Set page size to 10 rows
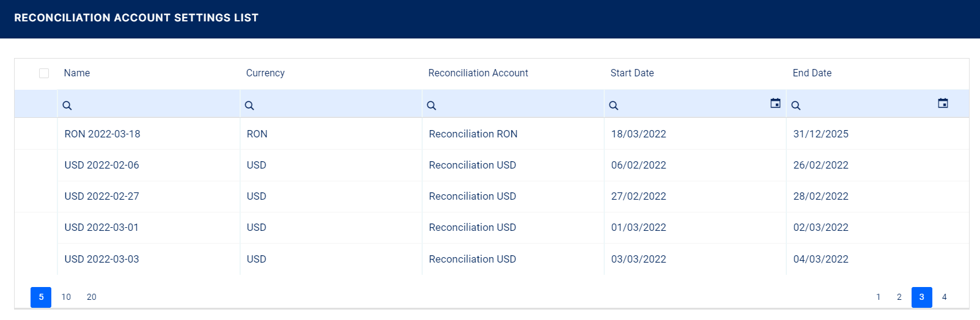The image size is (980, 320). point(66,297)
